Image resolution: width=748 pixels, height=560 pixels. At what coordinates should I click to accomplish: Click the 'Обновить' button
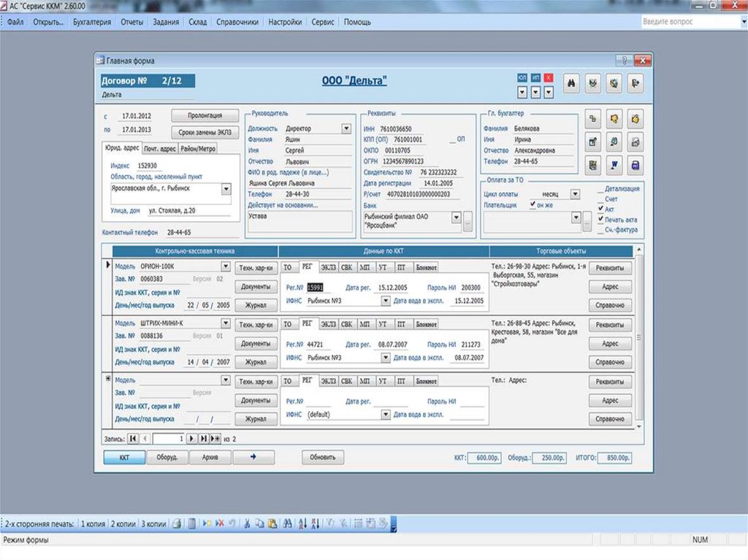(x=322, y=458)
